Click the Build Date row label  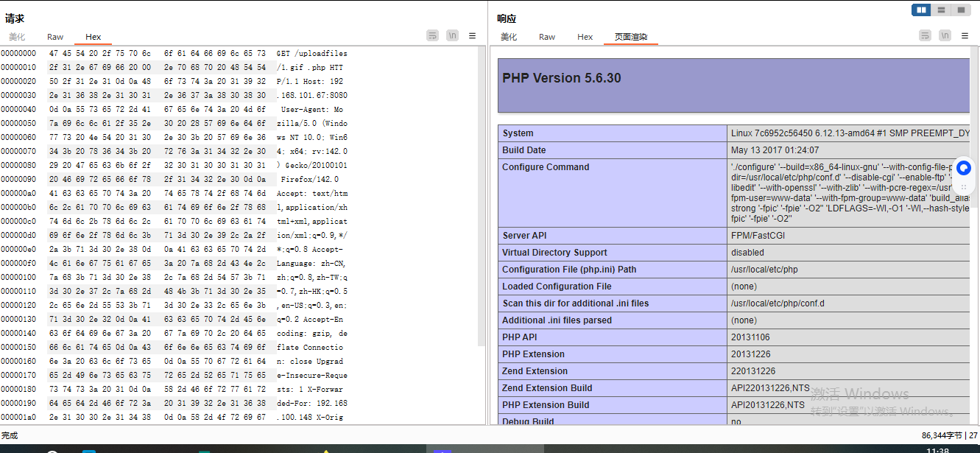pos(524,150)
